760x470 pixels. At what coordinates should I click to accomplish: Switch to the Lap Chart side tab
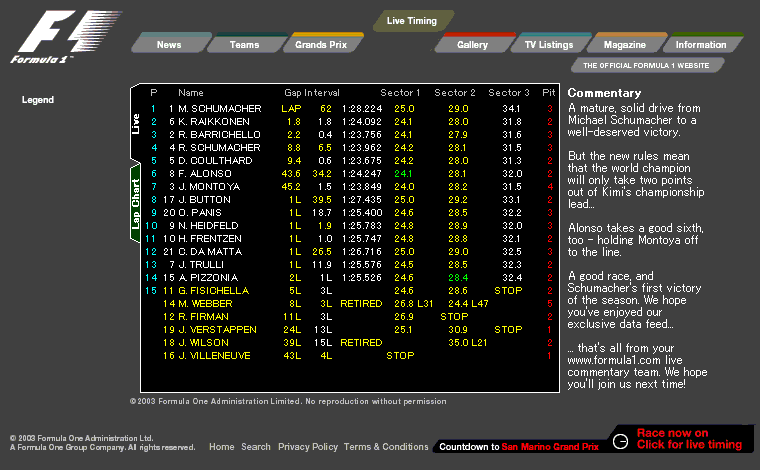point(136,204)
